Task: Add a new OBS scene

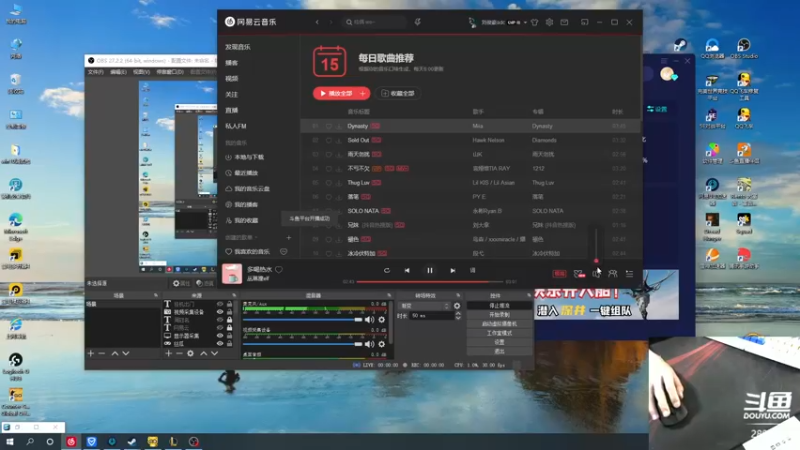Action: pyautogui.click(x=90, y=353)
